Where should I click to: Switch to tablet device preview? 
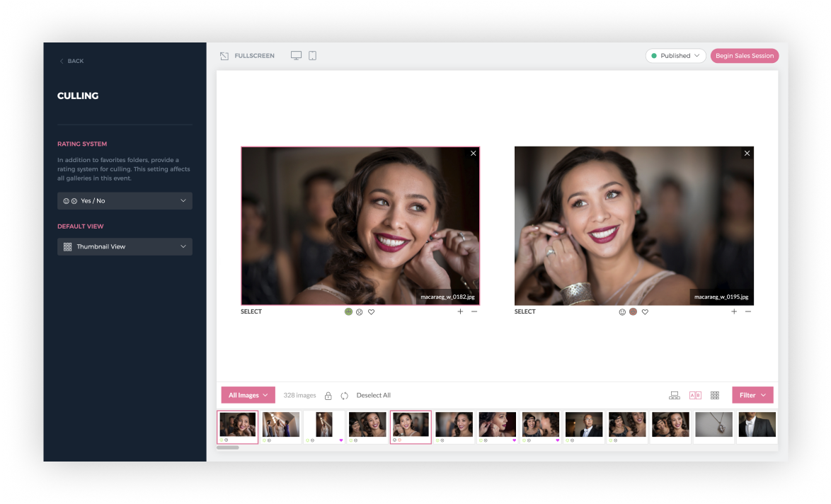[x=313, y=56]
